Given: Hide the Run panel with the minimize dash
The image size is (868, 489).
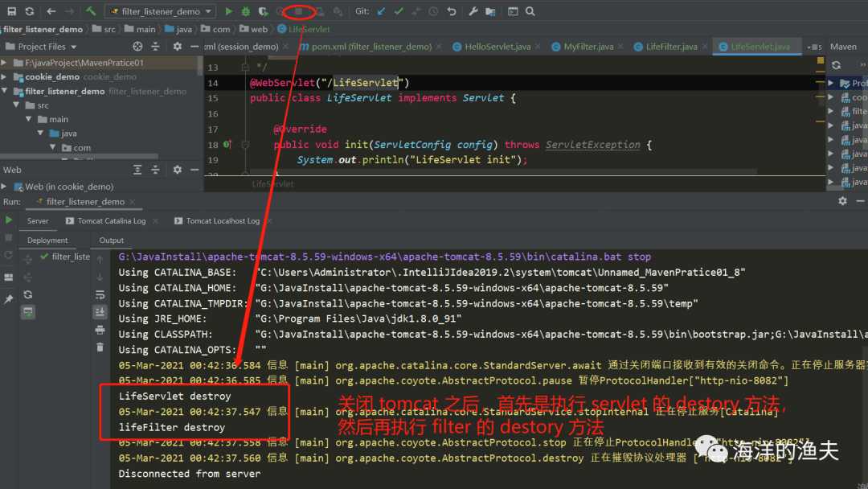Looking at the screenshot, I should pyautogui.click(x=860, y=201).
